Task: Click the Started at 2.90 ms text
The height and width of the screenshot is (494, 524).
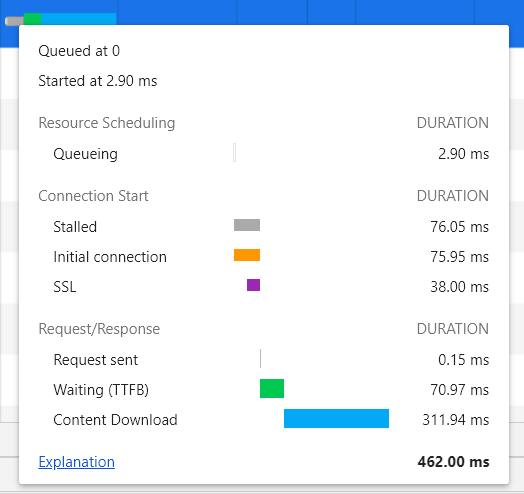Action: pyautogui.click(x=98, y=81)
